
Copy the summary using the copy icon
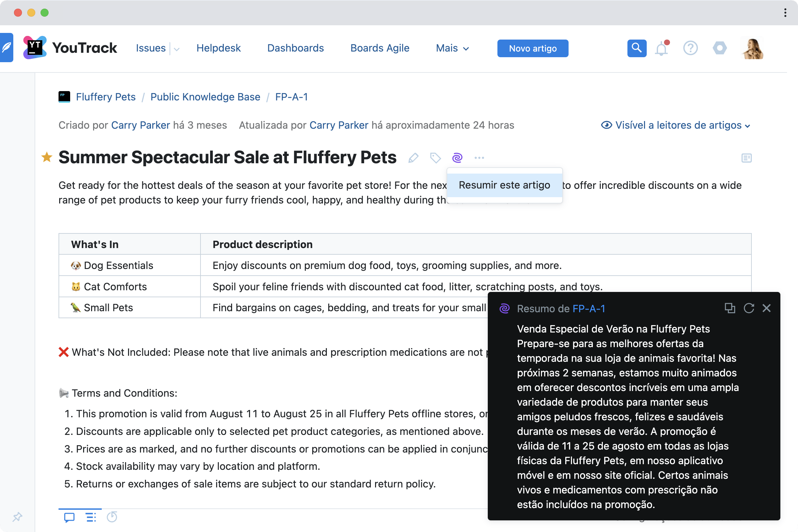[730, 308]
